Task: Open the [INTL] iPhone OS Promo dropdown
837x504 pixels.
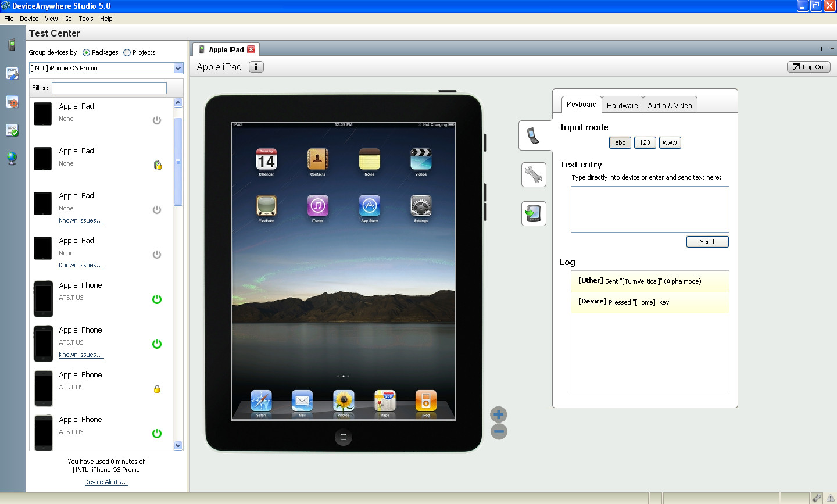Action: coord(178,69)
